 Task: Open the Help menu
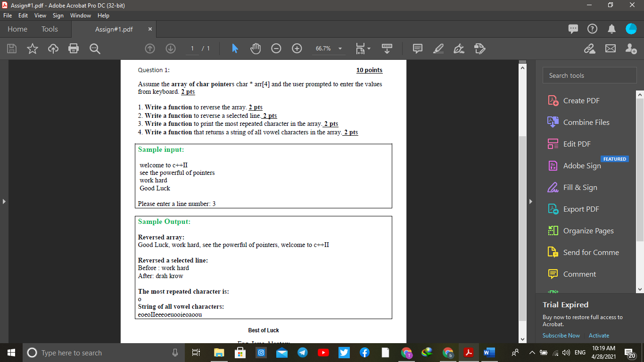click(103, 16)
